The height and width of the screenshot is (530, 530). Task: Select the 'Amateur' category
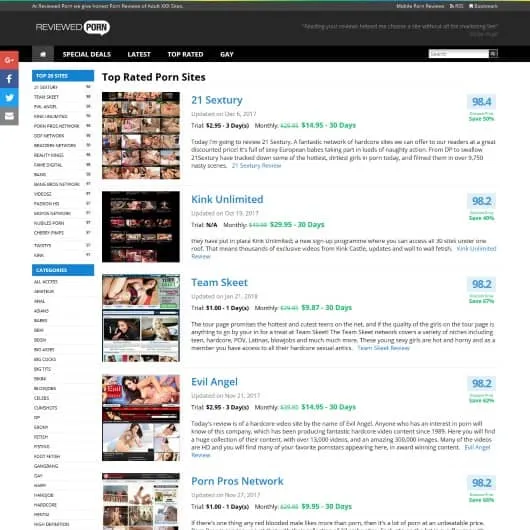tap(44, 291)
